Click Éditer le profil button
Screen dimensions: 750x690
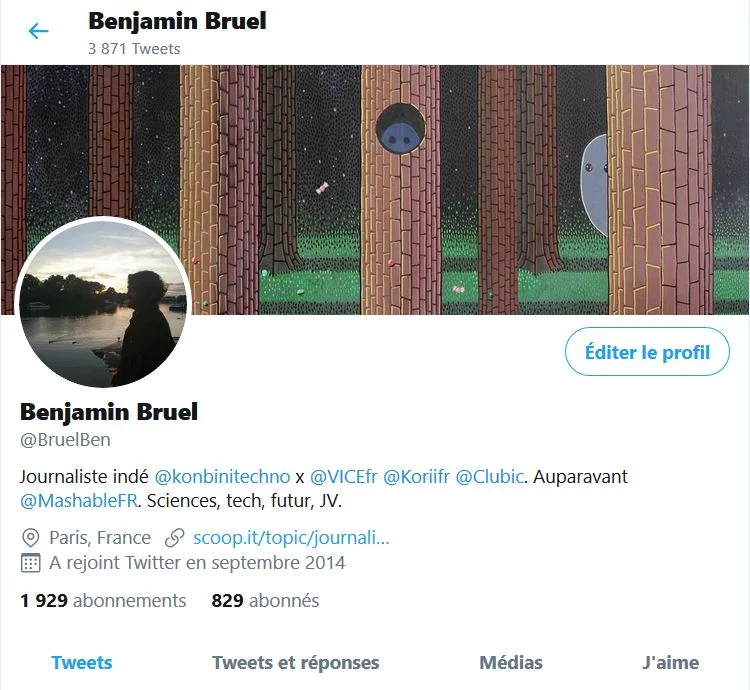pos(647,352)
